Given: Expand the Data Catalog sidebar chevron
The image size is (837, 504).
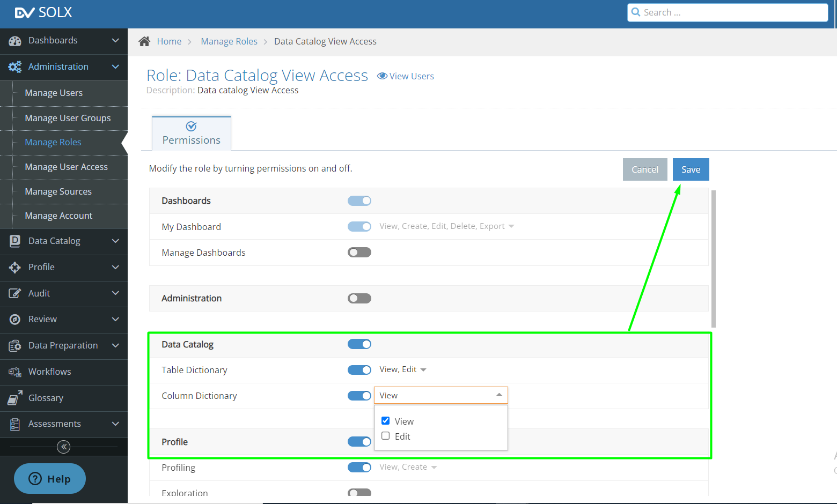Looking at the screenshot, I should coord(115,241).
